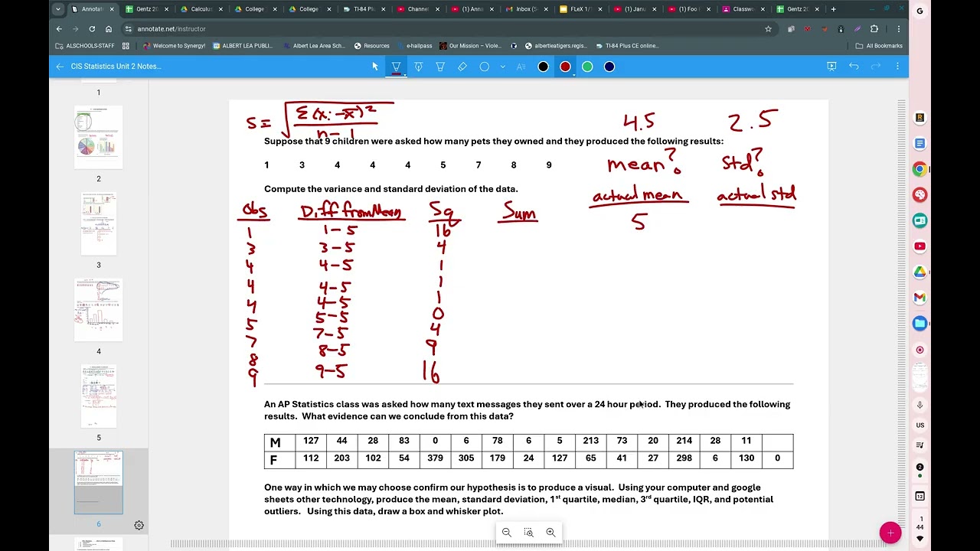Open the ALBERT LEA PUBLI... bookmark
The width and height of the screenshot is (980, 551).
click(242, 46)
